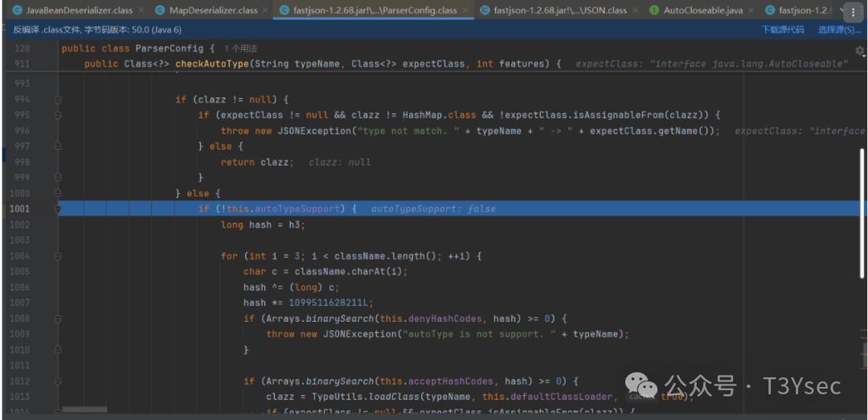Collapse the fold at line 994
The width and height of the screenshot is (868, 420).
click(x=58, y=99)
